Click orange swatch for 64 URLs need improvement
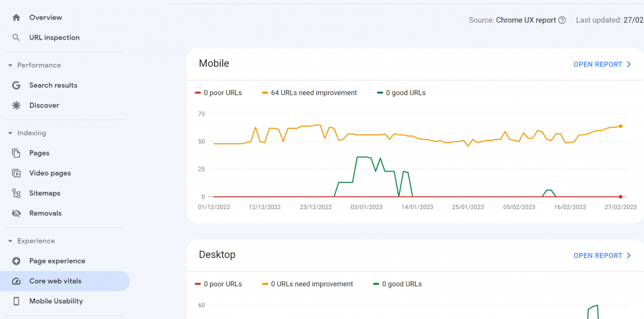The width and height of the screenshot is (644, 319). [x=265, y=93]
